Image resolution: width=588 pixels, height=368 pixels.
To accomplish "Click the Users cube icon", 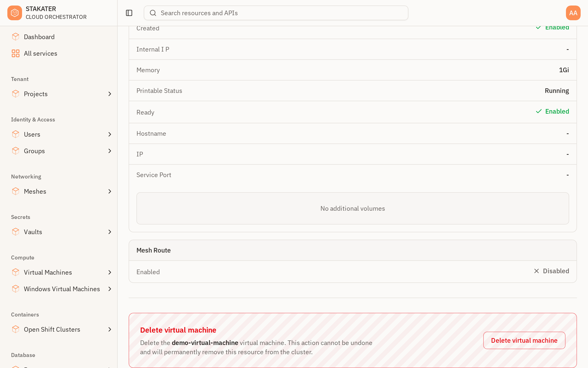I will 16,134.
